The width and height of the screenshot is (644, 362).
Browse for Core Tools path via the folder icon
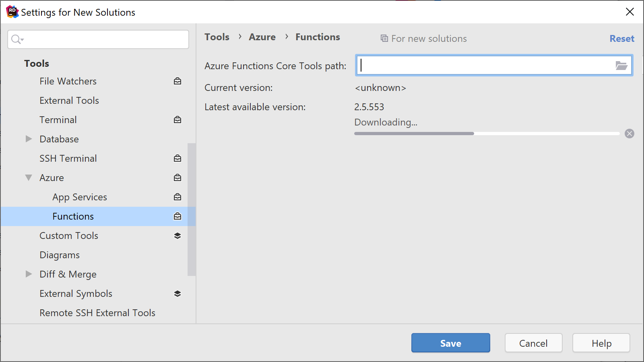tap(621, 66)
